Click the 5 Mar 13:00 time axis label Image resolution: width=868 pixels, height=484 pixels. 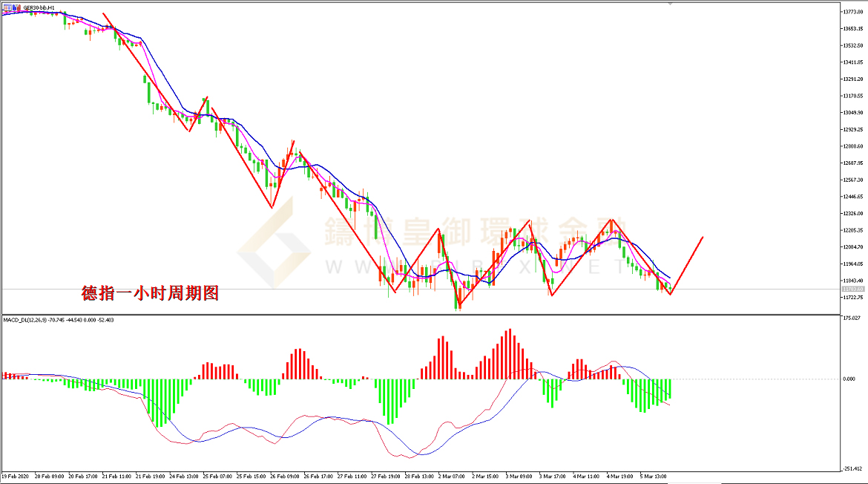click(654, 476)
